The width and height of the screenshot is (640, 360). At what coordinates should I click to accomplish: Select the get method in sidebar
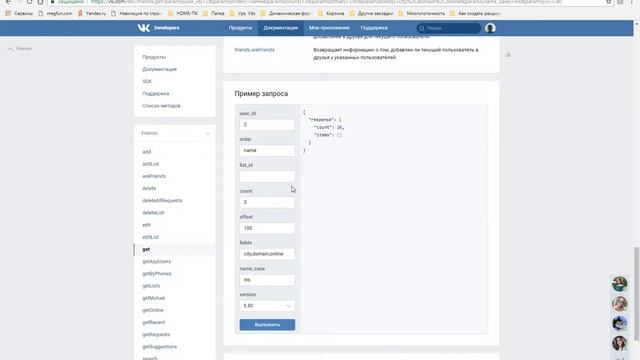pos(146,249)
